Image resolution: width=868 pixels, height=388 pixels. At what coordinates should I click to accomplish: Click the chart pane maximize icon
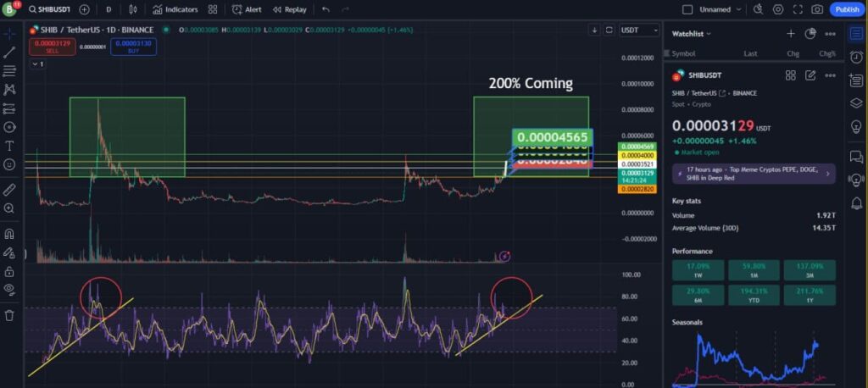coord(609,30)
